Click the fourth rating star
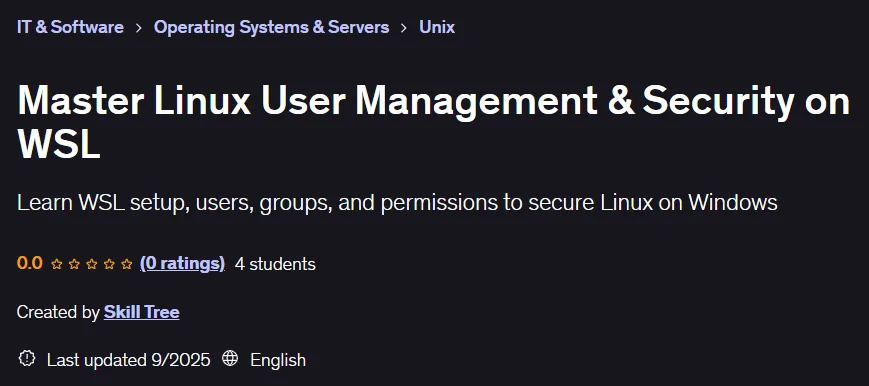Viewport: 869px width, 386px height. (109, 264)
